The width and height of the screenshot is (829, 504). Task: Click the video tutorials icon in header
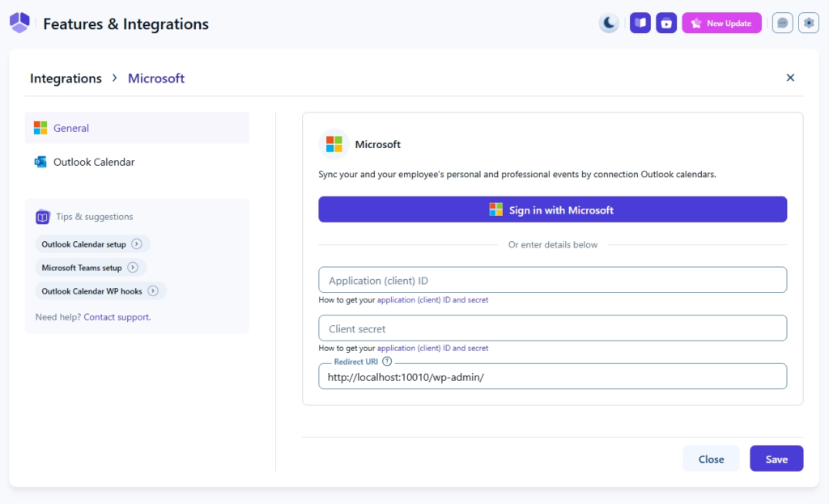tap(666, 23)
